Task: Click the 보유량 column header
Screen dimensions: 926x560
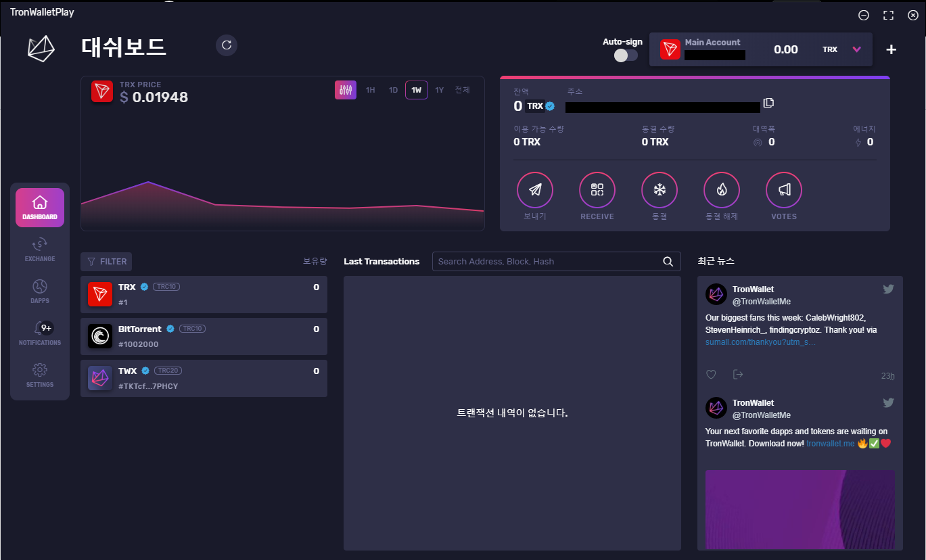Action: click(x=315, y=261)
